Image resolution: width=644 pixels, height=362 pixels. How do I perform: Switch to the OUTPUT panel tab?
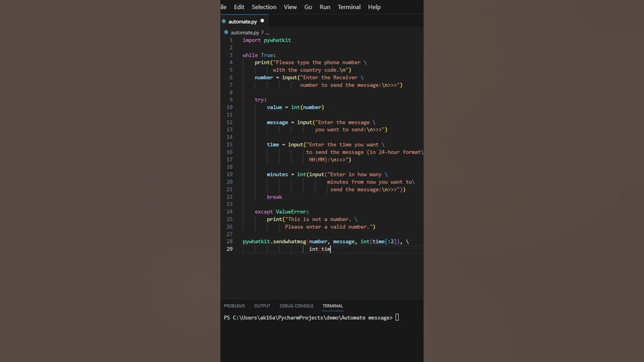coord(262,306)
